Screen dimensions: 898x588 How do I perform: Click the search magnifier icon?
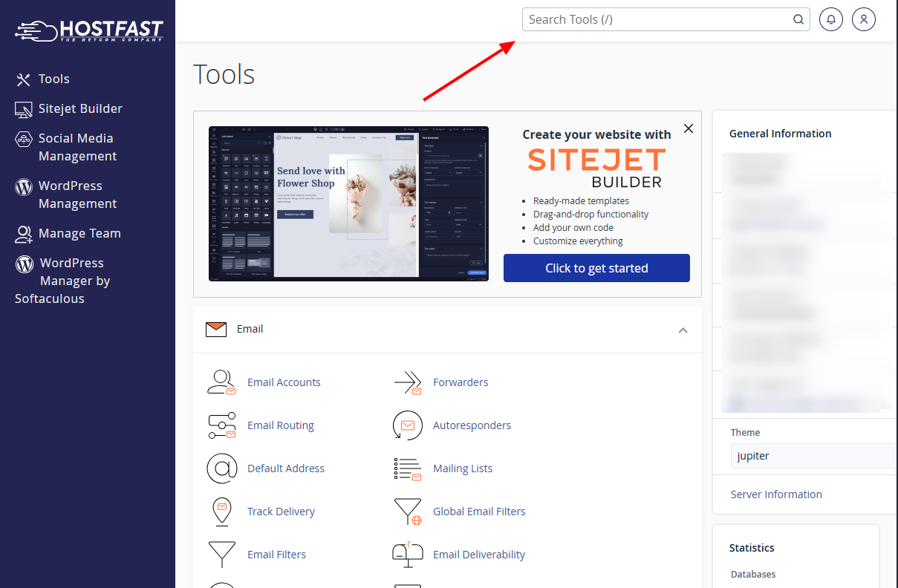pos(798,20)
